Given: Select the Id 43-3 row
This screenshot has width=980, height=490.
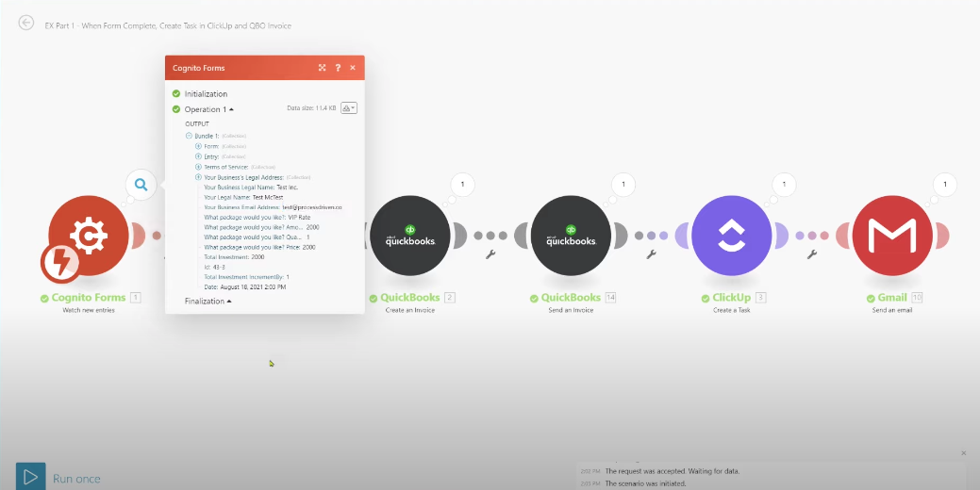Looking at the screenshot, I should (x=214, y=268).
